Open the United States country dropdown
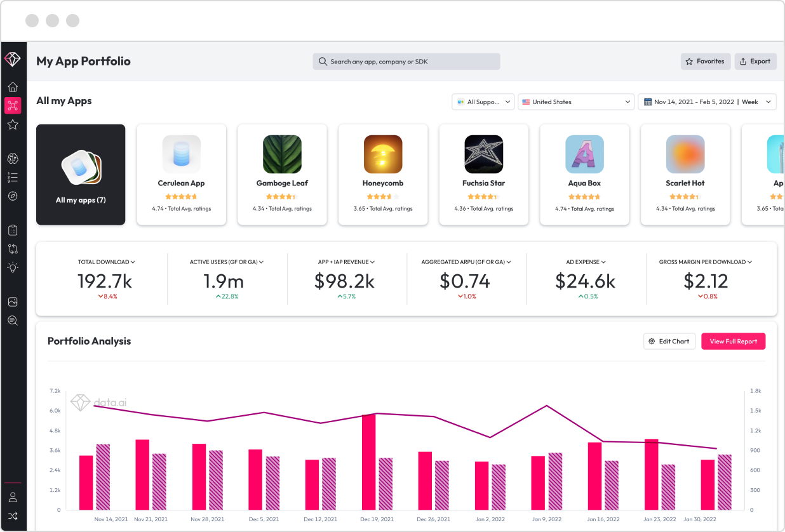 click(576, 102)
